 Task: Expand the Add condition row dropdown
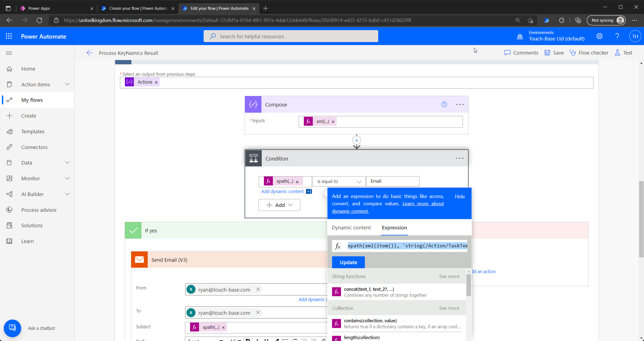point(279,205)
